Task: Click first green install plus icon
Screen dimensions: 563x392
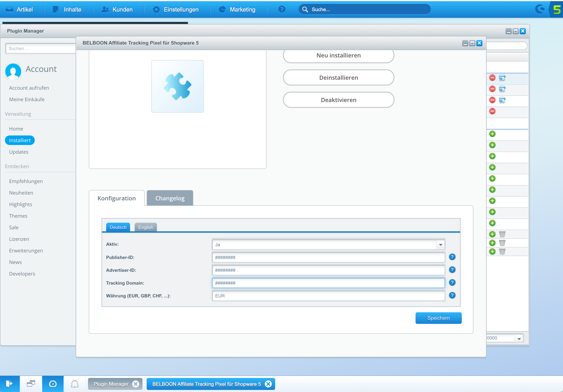Action: coord(492,134)
